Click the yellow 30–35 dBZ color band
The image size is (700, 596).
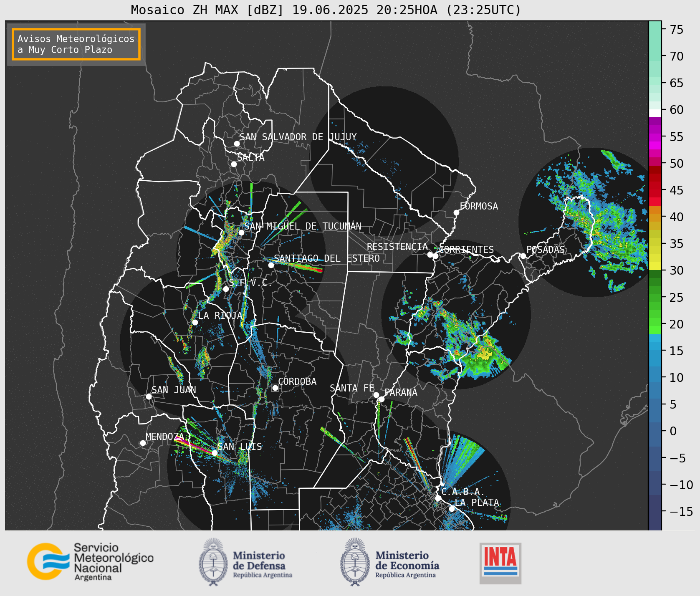(x=655, y=258)
